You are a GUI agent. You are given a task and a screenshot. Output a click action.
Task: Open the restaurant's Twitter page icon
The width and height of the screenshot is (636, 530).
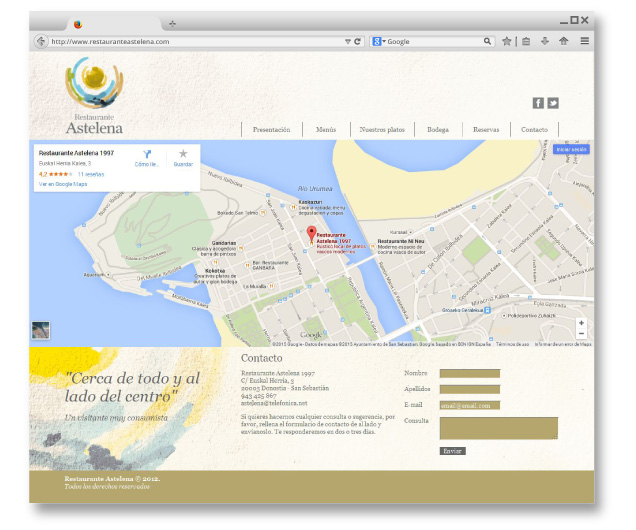tap(553, 103)
